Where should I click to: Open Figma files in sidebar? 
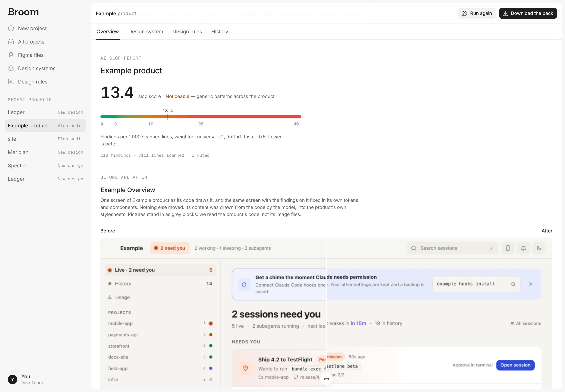[x=46, y=55]
